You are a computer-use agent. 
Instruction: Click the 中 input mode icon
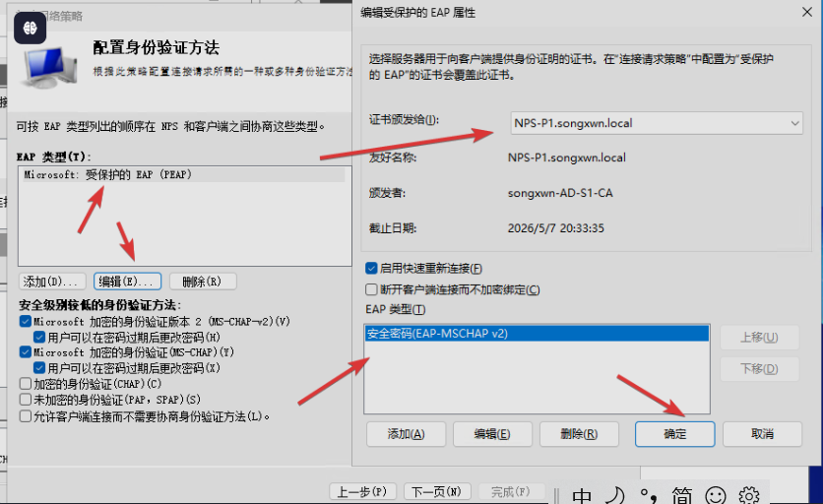(x=583, y=495)
